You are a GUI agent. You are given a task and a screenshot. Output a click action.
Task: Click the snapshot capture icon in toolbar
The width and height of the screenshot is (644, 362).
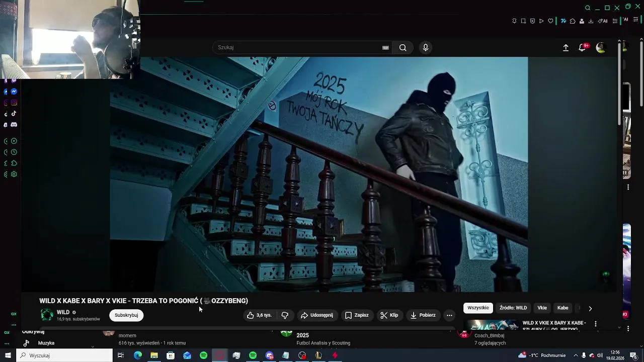click(523, 21)
